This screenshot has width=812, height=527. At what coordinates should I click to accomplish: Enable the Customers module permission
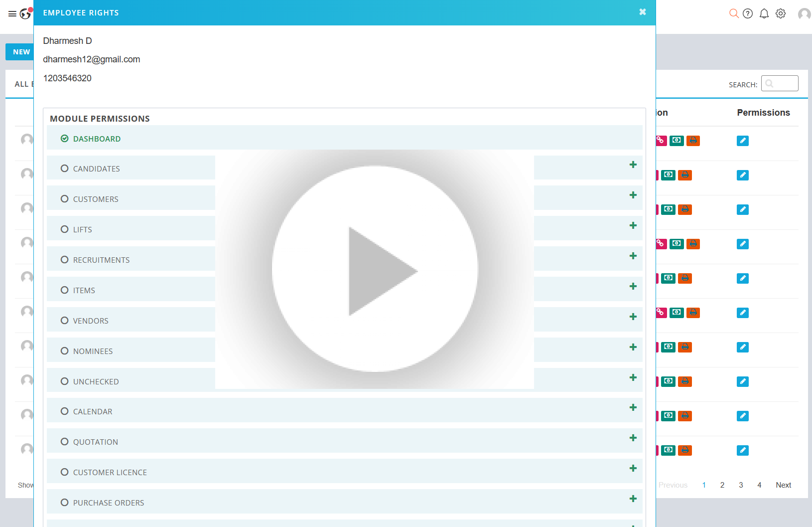(64, 199)
